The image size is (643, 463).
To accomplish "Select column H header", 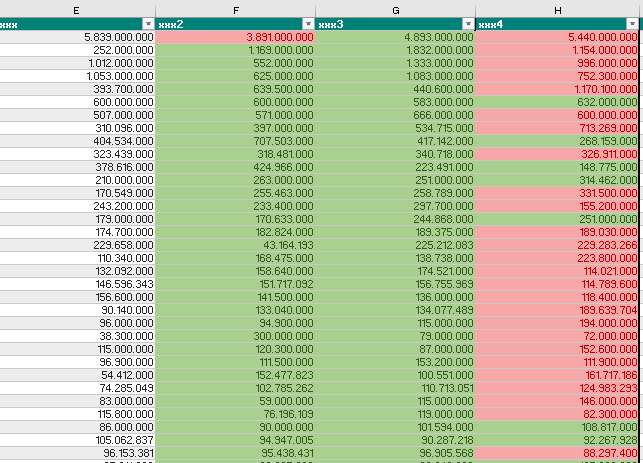I will click(558, 11).
